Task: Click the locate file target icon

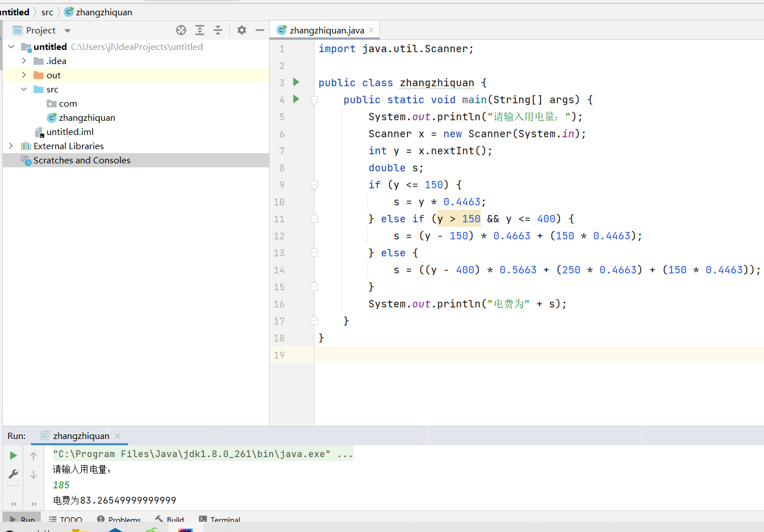Action: [x=181, y=30]
